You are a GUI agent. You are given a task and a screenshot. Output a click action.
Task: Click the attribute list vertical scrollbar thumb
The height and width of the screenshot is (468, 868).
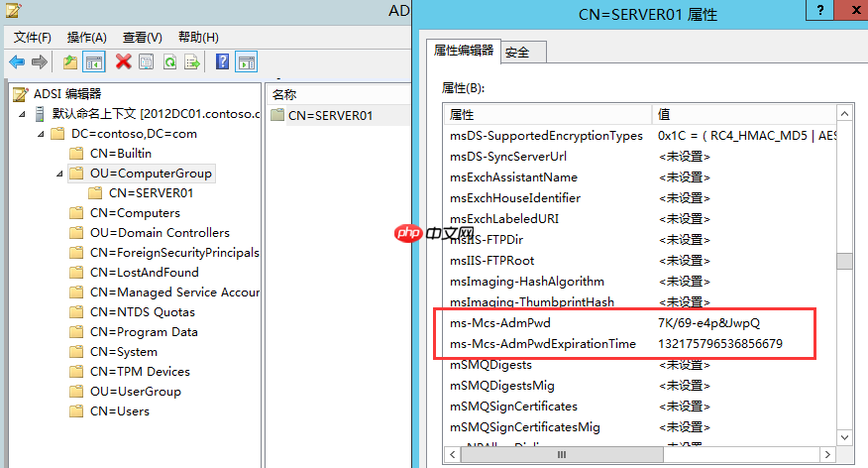(844, 261)
